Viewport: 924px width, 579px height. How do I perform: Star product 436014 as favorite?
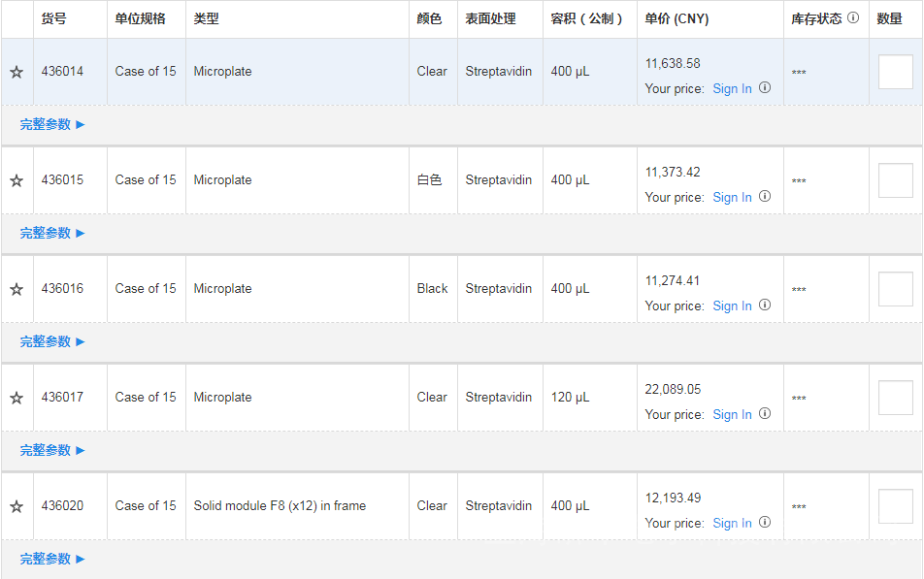point(16,72)
